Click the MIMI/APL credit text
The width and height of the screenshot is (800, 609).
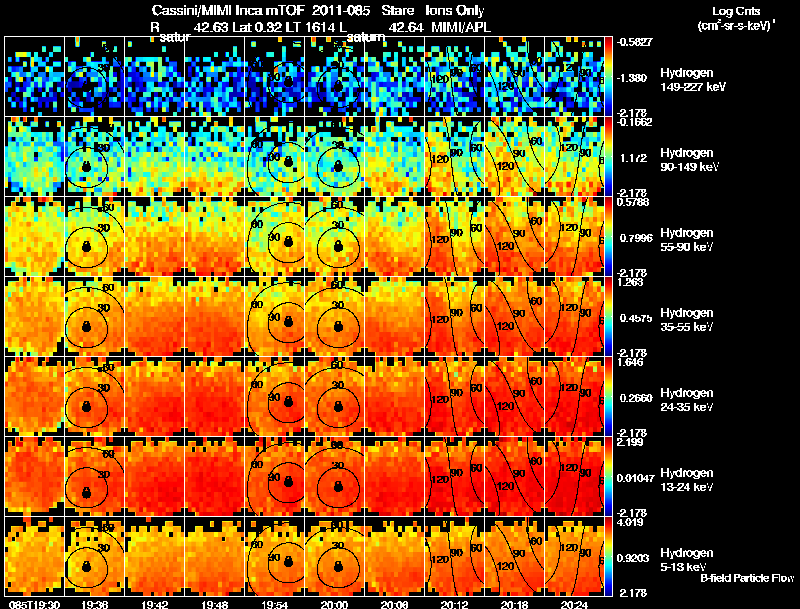[x=461, y=27]
